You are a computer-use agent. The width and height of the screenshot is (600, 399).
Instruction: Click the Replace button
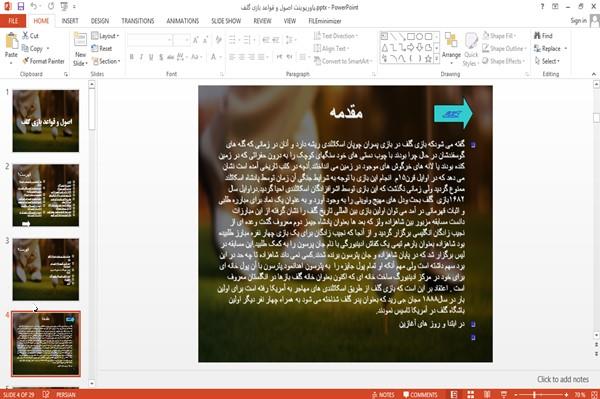pos(550,49)
